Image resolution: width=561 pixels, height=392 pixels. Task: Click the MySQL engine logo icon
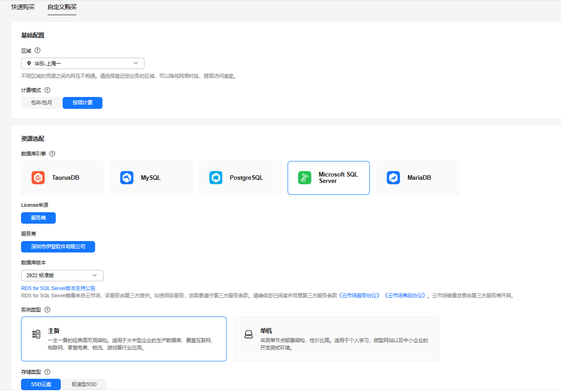[127, 177]
